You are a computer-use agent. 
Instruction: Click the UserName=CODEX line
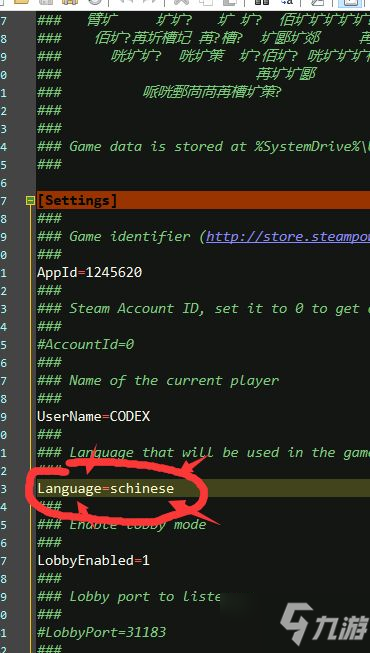94,416
